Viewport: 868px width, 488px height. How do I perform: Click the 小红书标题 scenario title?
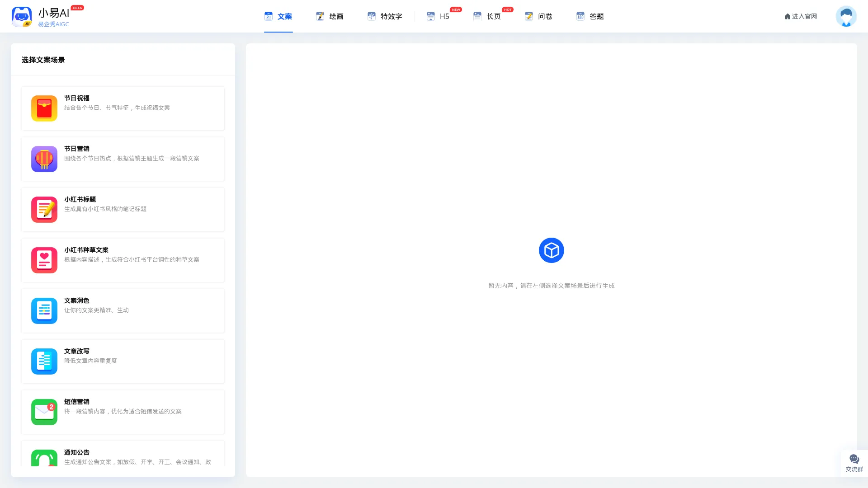click(x=80, y=199)
